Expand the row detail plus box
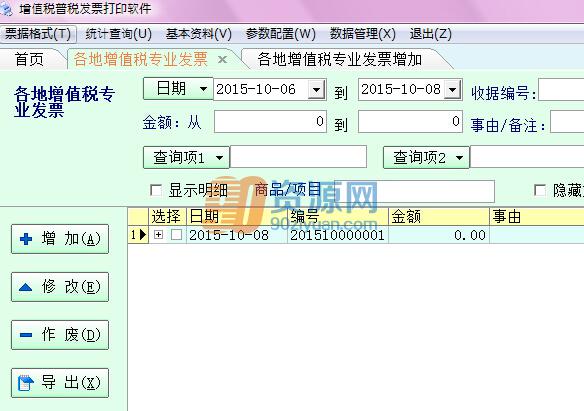This screenshot has height=411, width=584. [x=159, y=235]
